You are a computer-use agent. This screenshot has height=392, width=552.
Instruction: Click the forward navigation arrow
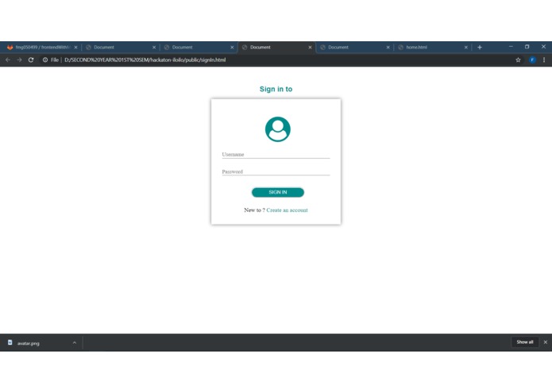click(x=19, y=60)
